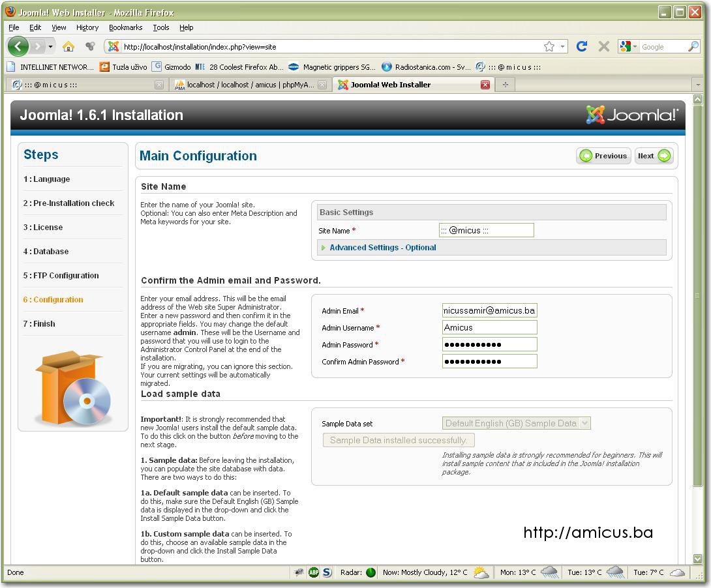Close the ::: @micus ::: tab
The image size is (711, 588).
pos(159,85)
